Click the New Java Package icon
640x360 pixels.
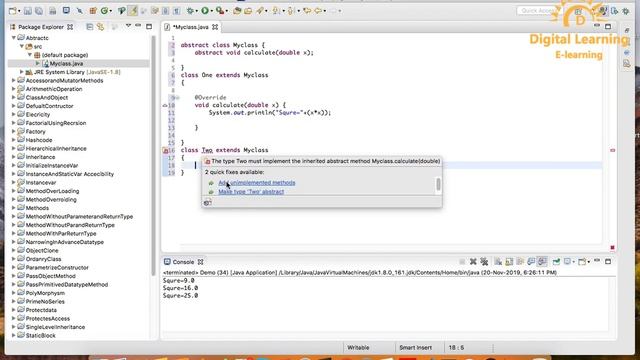click(93, 11)
